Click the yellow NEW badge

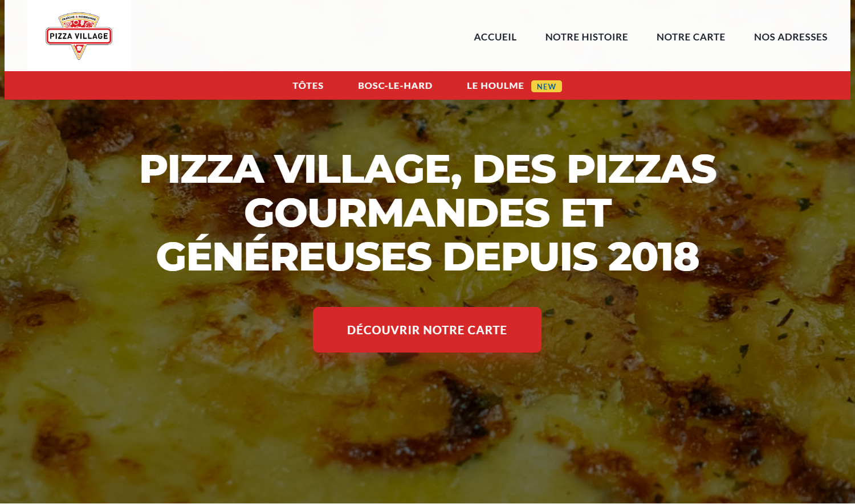(546, 86)
